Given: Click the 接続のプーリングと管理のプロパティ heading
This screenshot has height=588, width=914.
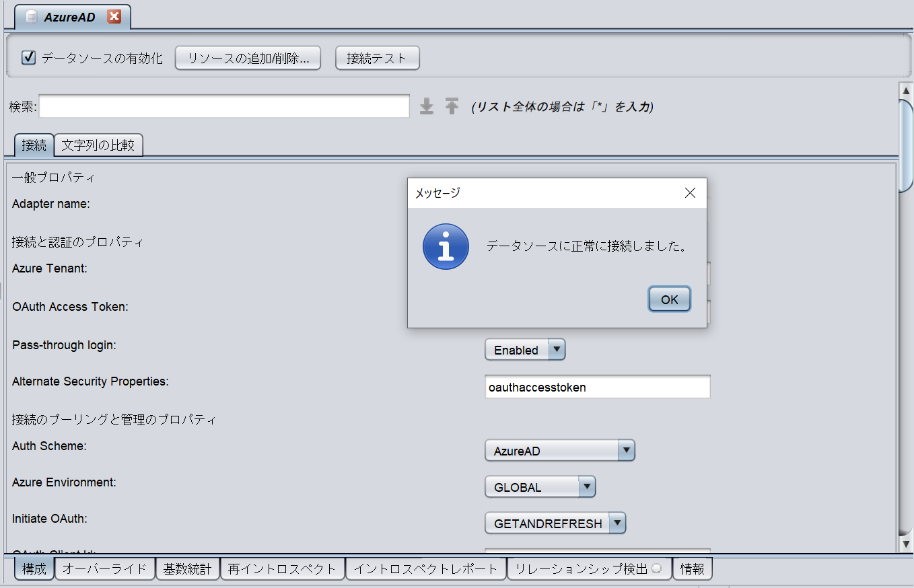Looking at the screenshot, I should click(x=114, y=420).
